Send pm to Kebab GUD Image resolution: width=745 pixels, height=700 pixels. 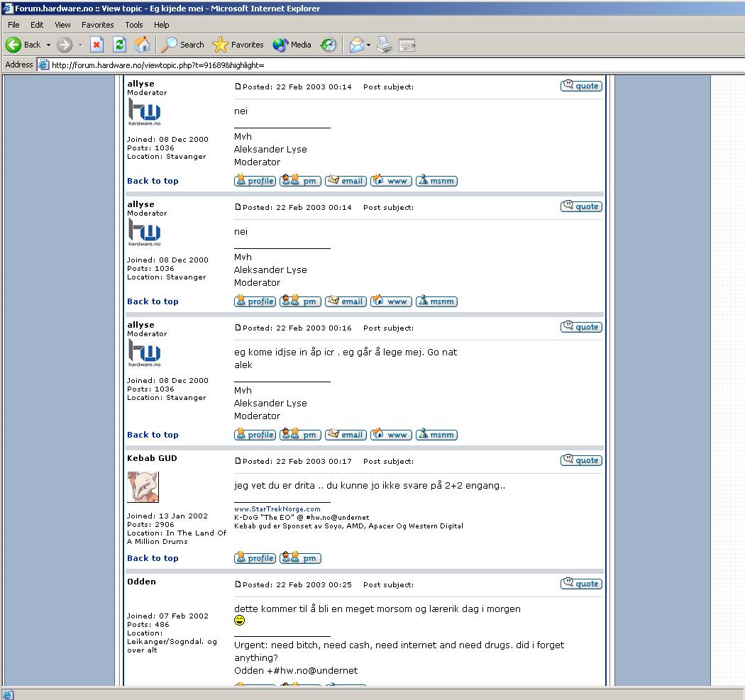coord(300,558)
